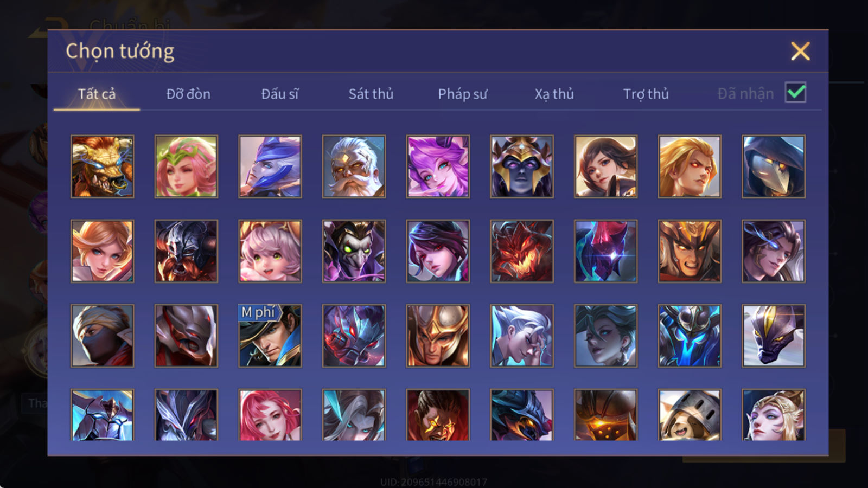Image resolution: width=868 pixels, height=488 pixels.
Task: Choose the pink-haired elf with green crown
Action: [x=186, y=166]
